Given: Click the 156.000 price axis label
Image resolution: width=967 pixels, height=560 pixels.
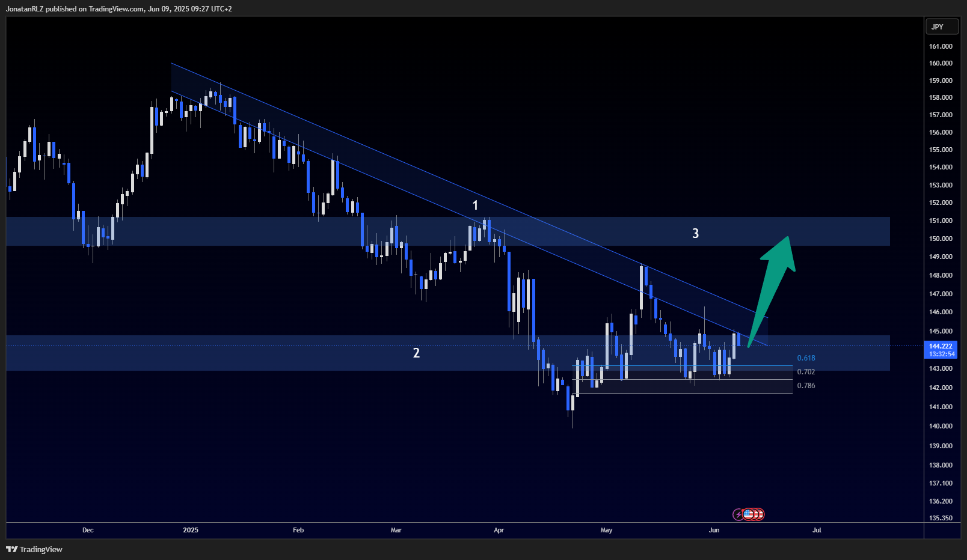Looking at the screenshot, I should (941, 132).
